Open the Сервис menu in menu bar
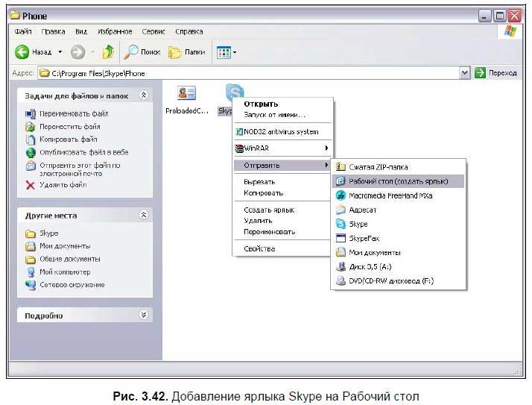Image resolution: width=532 pixels, height=405 pixels. click(x=152, y=32)
